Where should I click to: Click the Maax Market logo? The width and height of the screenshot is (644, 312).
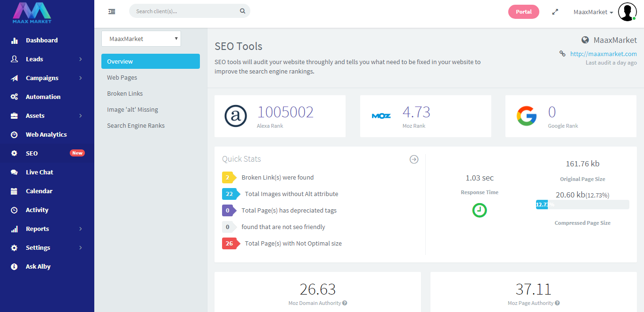(32, 13)
